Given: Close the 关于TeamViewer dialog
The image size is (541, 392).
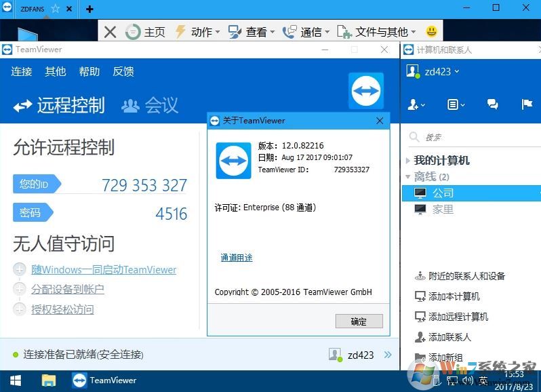Looking at the screenshot, I should point(380,121).
